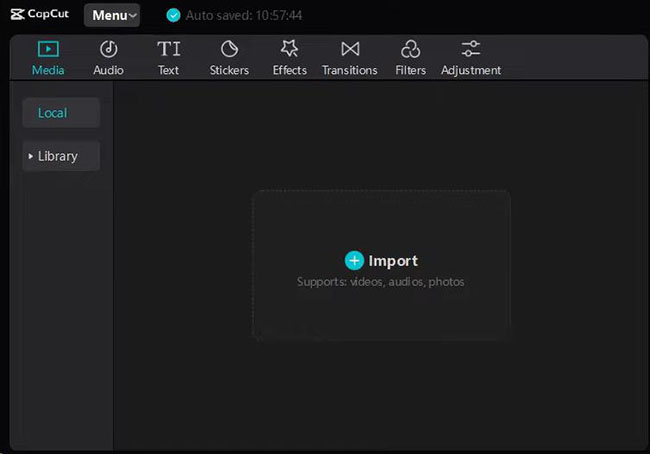Click the Effects star icon
This screenshot has width=650, height=454.
289,49
